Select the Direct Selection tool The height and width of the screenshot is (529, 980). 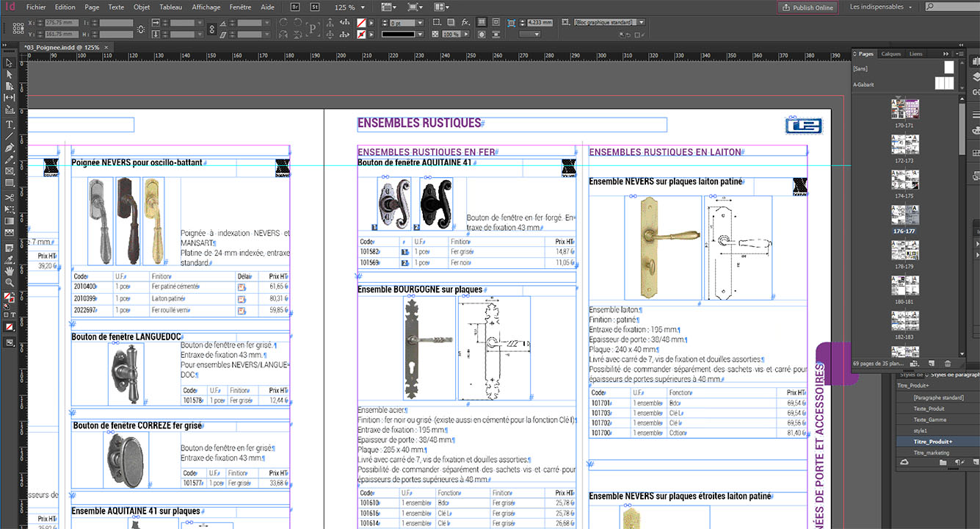(x=10, y=74)
